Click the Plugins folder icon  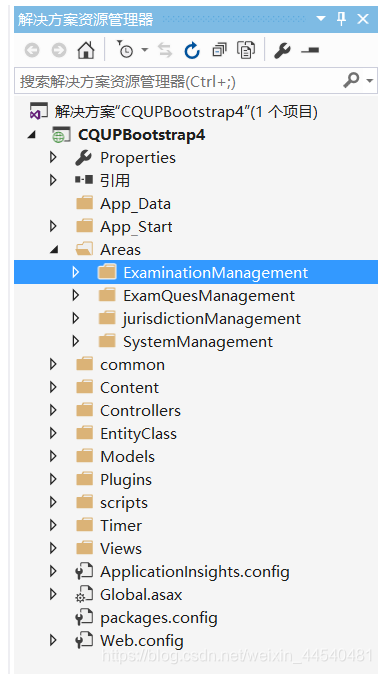84,478
